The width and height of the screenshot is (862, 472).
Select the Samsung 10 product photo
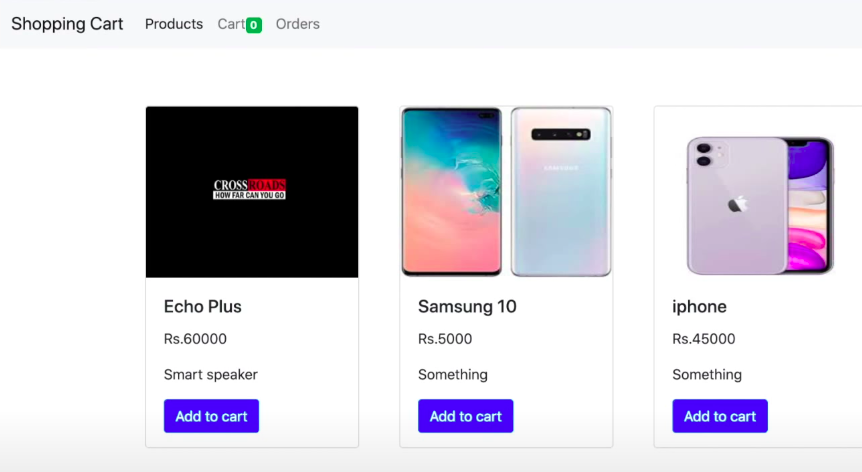[x=506, y=192]
